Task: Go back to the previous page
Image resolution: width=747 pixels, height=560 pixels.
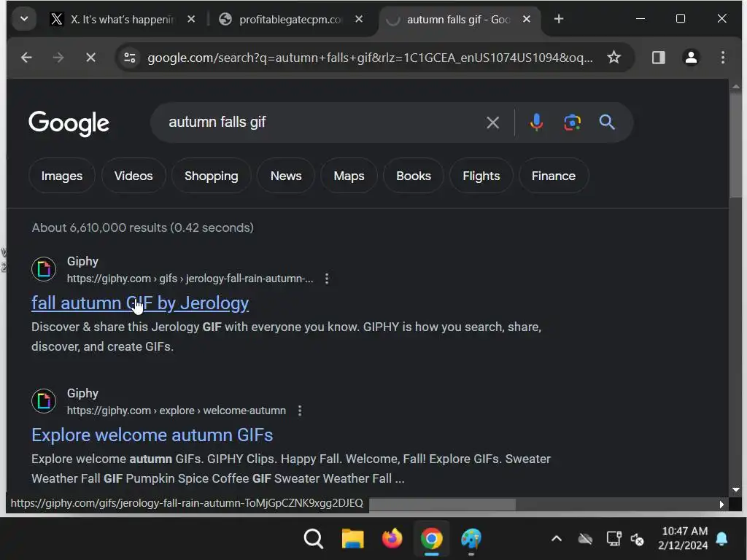Action: pos(27,58)
